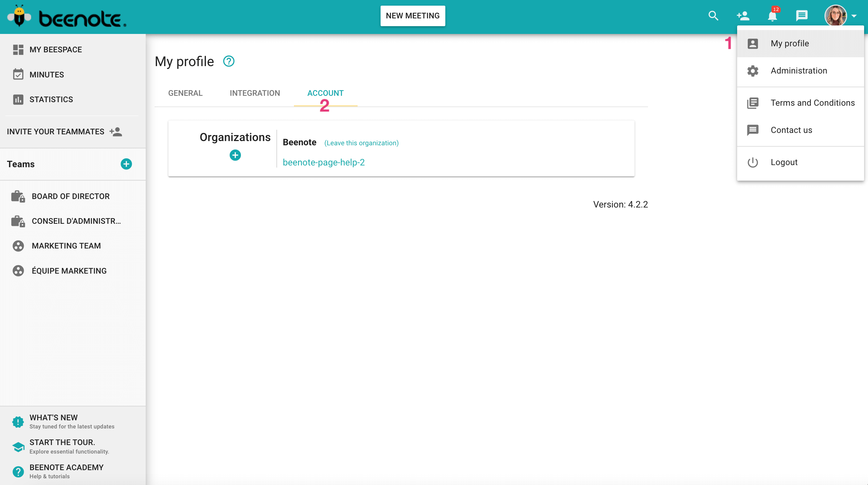Viewport: 868px width, 485px height.
Task: Click the Beenote organization name
Action: (x=300, y=142)
